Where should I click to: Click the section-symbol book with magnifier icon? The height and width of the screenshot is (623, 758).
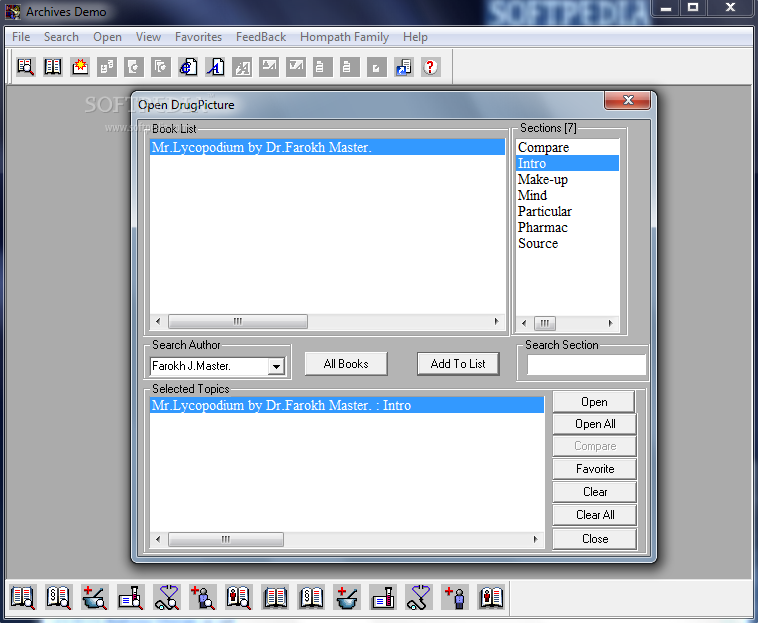coord(58,597)
